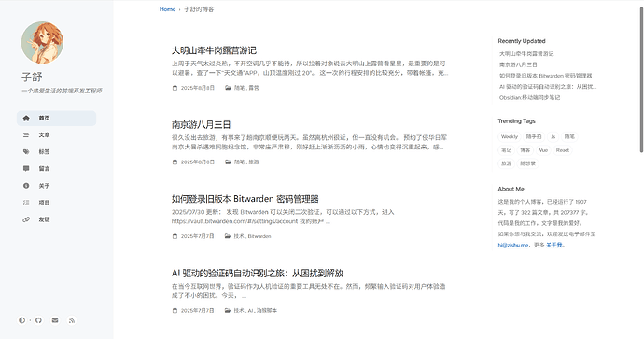Viewport: 644px width, 339px height.
Task: Open post 大明山牵牛岗露营游记
Action: (214, 50)
